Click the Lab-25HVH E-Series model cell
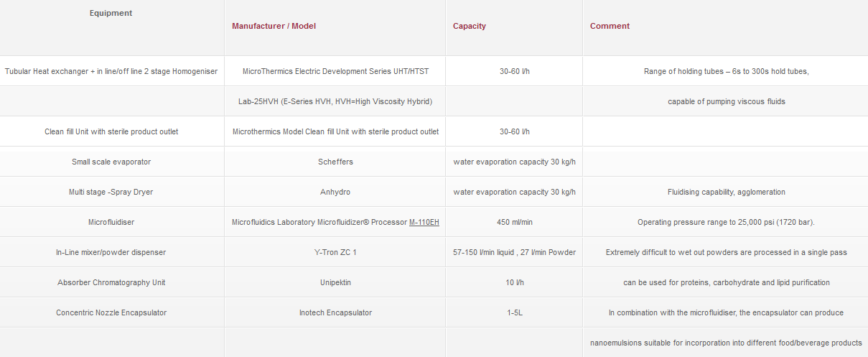Viewport: 868px width, 357px height. pyautogui.click(x=335, y=102)
